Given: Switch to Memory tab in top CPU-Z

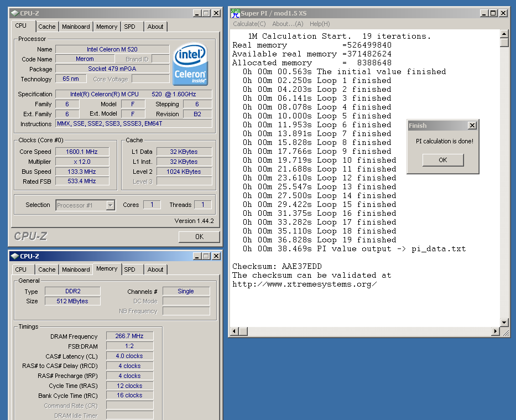Looking at the screenshot, I should [x=107, y=27].
